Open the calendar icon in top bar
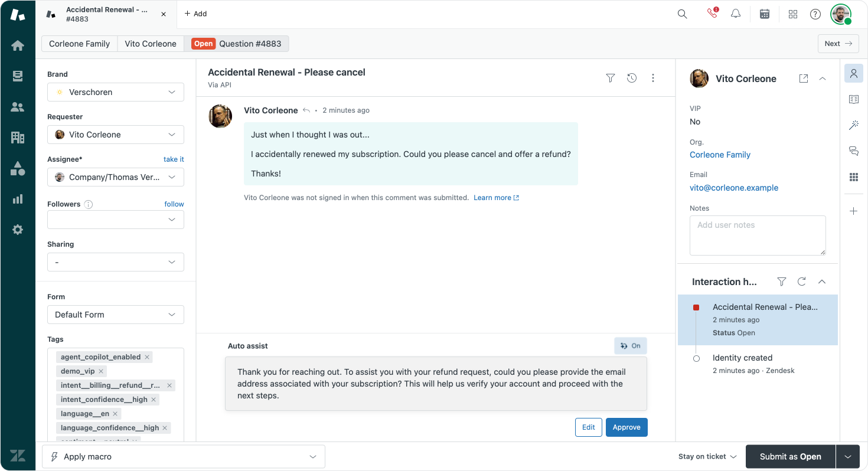This screenshot has height=471, width=868. coord(765,14)
